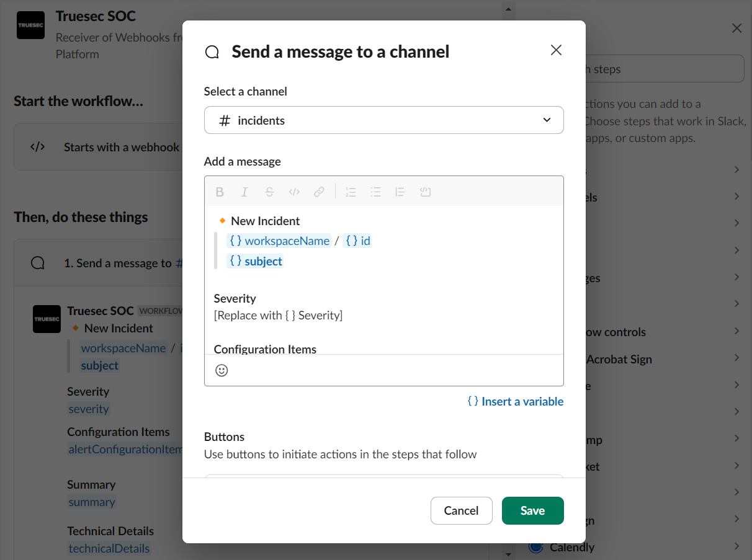The image size is (752, 560).
Task: Open the Select a channel dropdown
Action: point(383,120)
